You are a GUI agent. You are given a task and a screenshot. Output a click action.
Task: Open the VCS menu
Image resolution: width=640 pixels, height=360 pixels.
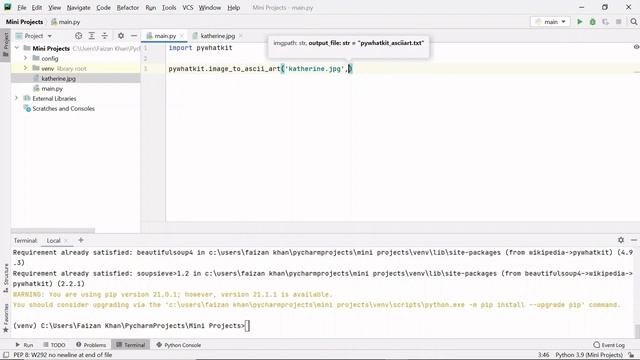pyautogui.click(x=188, y=8)
